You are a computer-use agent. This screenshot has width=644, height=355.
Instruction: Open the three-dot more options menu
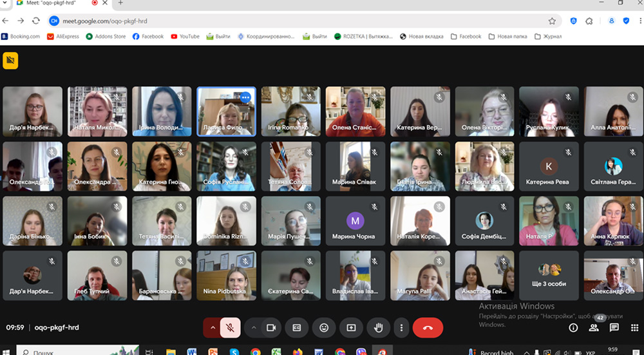[402, 327]
